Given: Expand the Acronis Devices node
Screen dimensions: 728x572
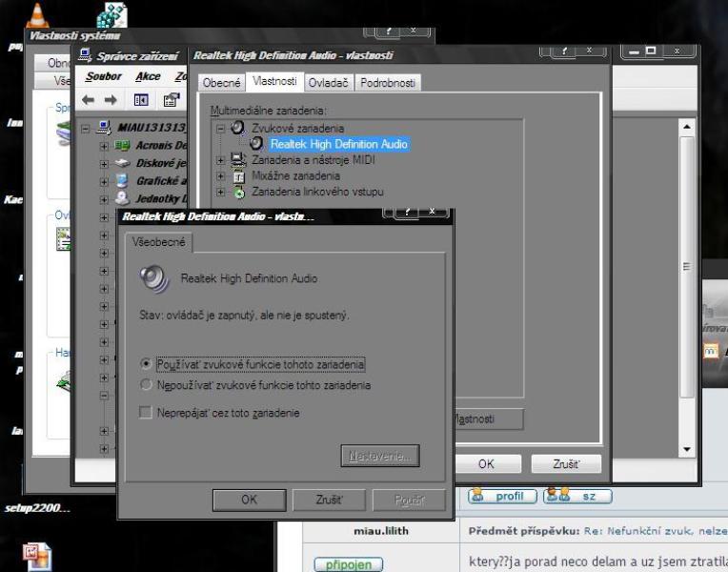Looking at the screenshot, I should click(x=104, y=147).
